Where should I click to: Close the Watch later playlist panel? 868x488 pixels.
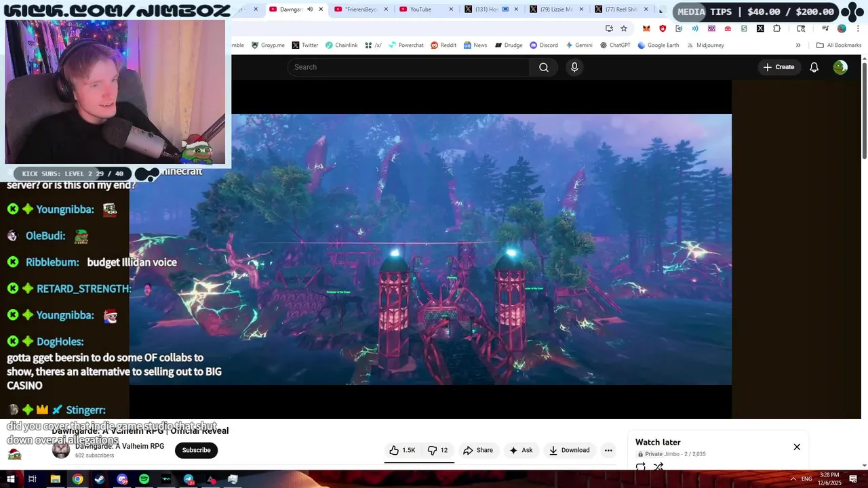tap(797, 447)
